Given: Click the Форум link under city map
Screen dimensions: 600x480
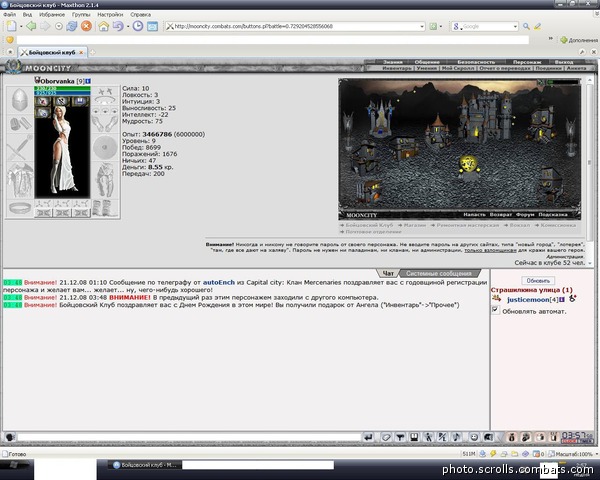Looking at the screenshot, I should pyautogui.click(x=525, y=215).
